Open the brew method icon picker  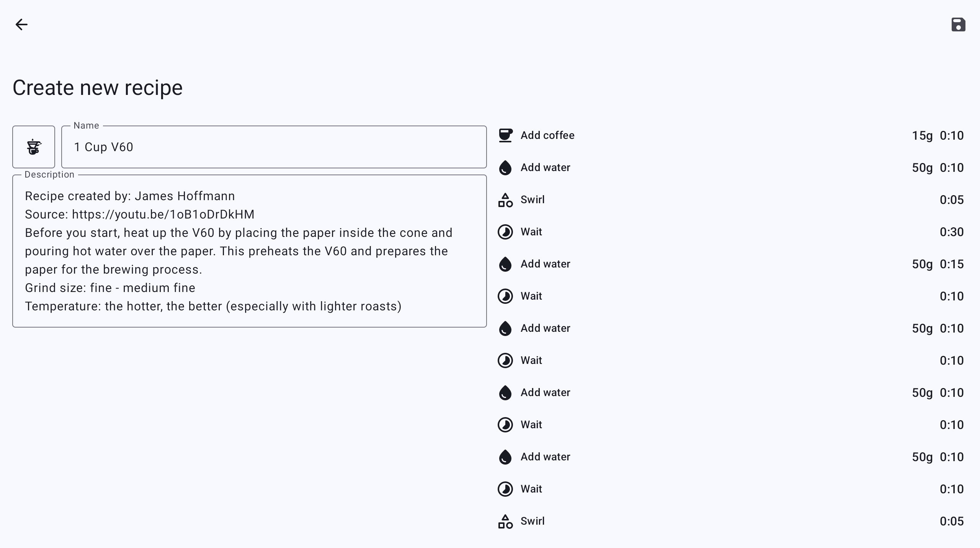(34, 147)
